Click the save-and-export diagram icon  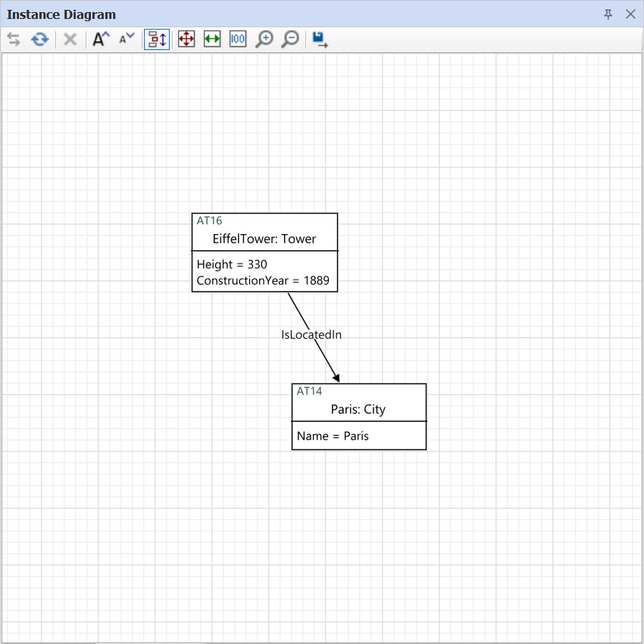coord(320,40)
